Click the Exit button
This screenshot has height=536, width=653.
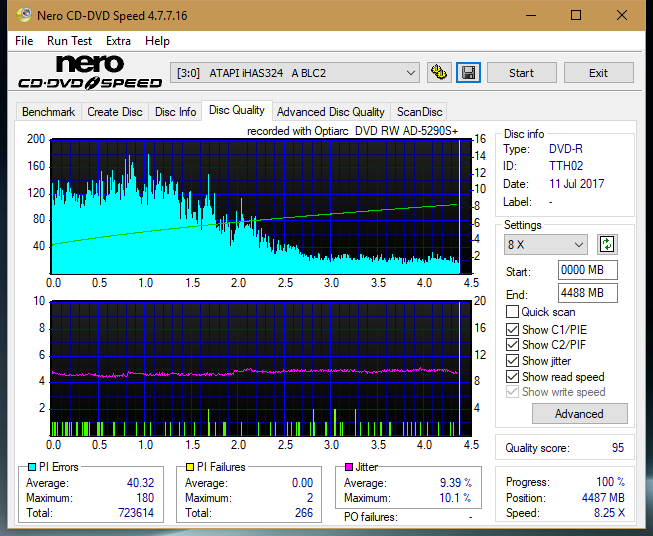coord(598,73)
